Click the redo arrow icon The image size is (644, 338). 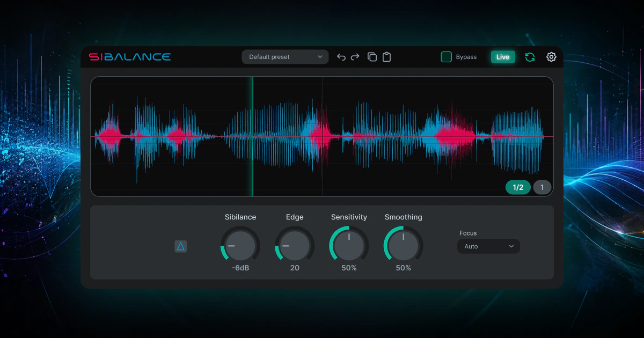tap(355, 57)
